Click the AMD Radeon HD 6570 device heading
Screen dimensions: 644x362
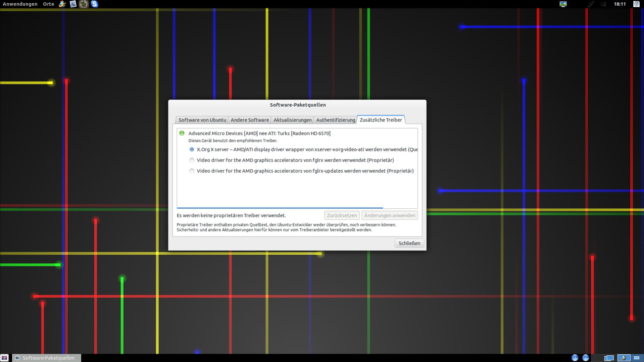tap(259, 133)
